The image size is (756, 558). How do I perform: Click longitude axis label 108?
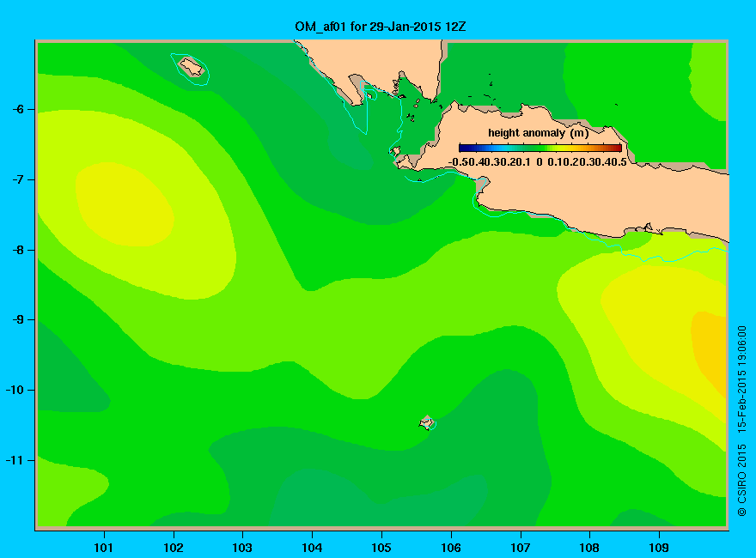click(589, 548)
